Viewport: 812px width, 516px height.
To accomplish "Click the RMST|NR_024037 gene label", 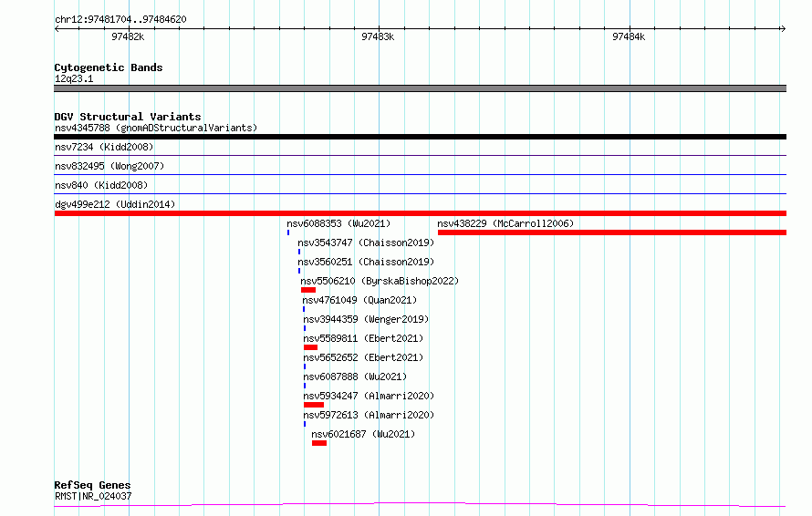I will pyautogui.click(x=93, y=496).
